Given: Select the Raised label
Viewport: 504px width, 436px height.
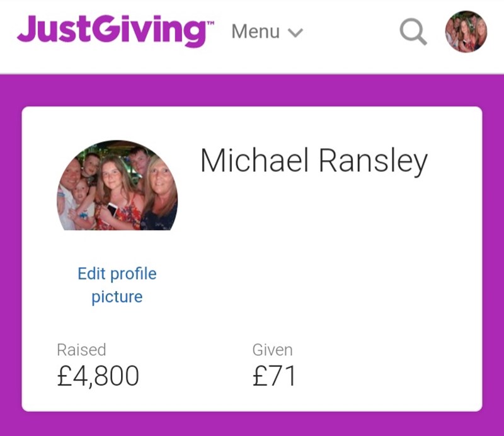Looking at the screenshot, I should click(81, 350).
